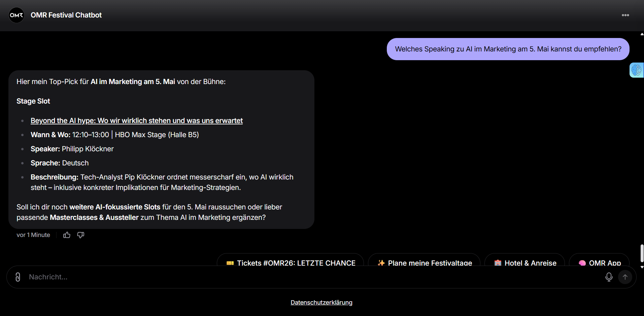Click the OMR logo avatar
This screenshot has width=644, height=316.
point(16,15)
